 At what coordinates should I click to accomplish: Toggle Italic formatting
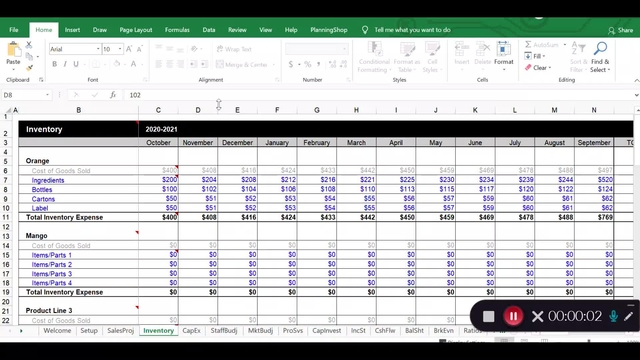coord(65,64)
